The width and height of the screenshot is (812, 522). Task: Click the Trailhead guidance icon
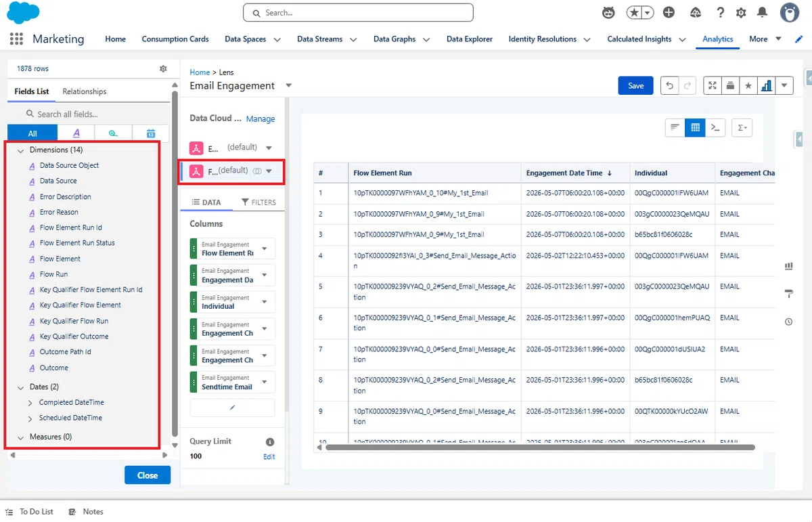[x=696, y=13]
